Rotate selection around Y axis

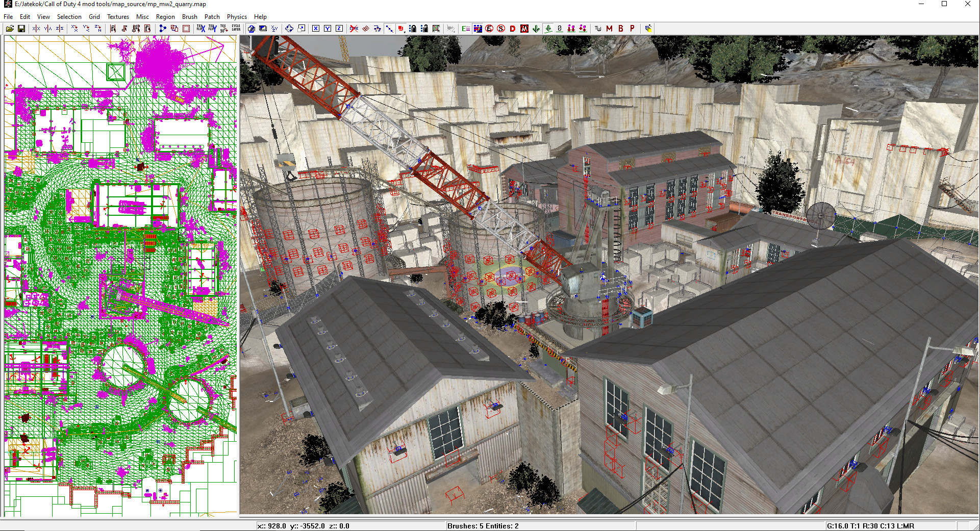point(86,29)
